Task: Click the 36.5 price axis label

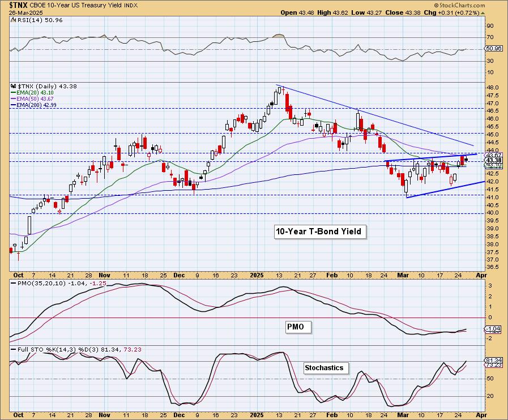Action: 493,267
